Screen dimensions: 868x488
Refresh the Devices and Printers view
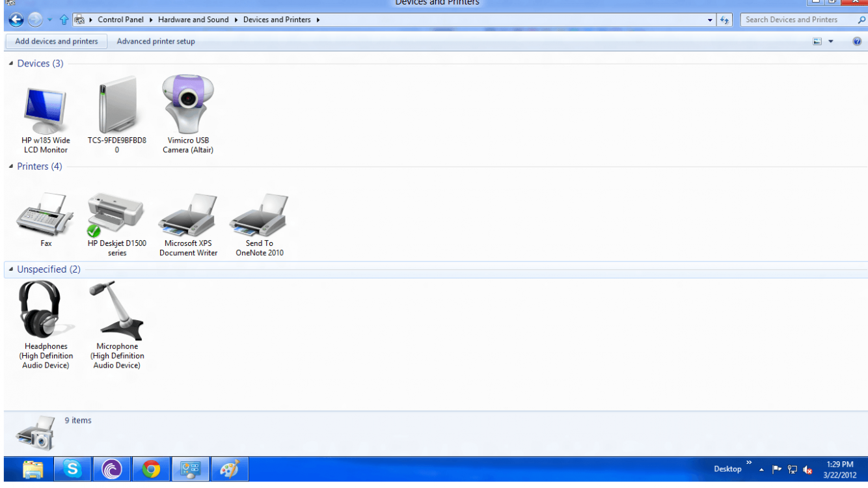[725, 20]
